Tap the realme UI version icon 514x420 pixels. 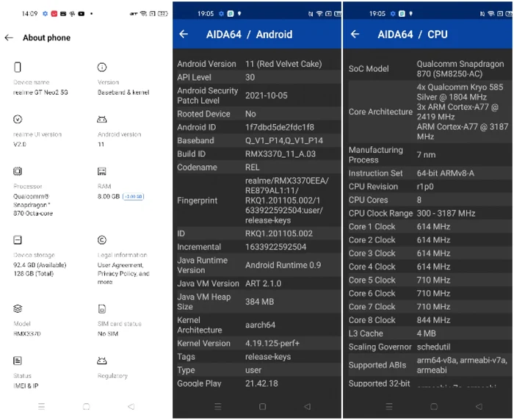[x=18, y=119]
